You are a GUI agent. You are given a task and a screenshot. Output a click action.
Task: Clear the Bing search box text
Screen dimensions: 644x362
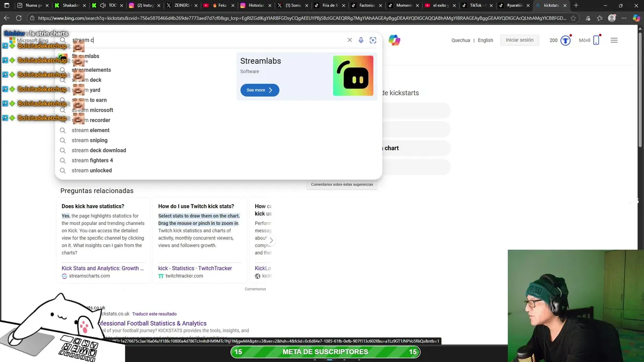(x=350, y=40)
